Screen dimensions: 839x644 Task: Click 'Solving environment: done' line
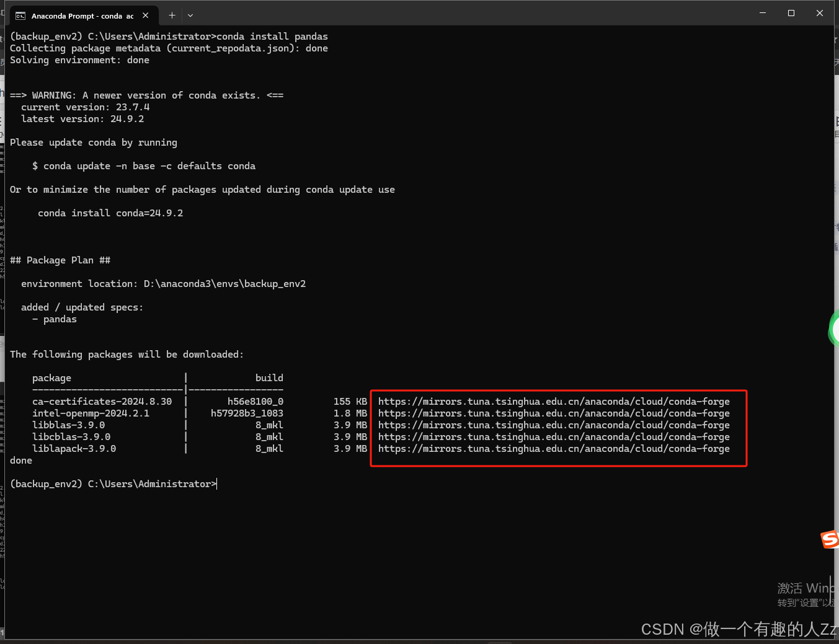coord(79,60)
